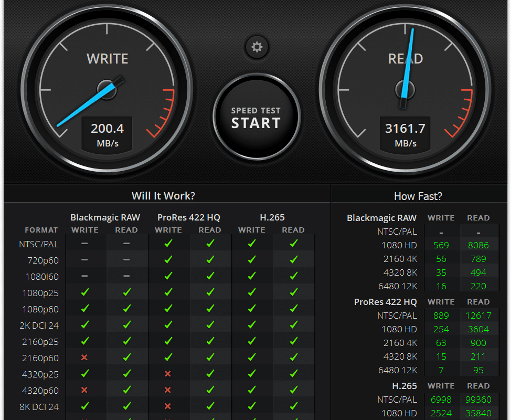Click ProRes NTSC/PAL read value 12617
Viewport: 511px width, 420px height.
[478, 316]
